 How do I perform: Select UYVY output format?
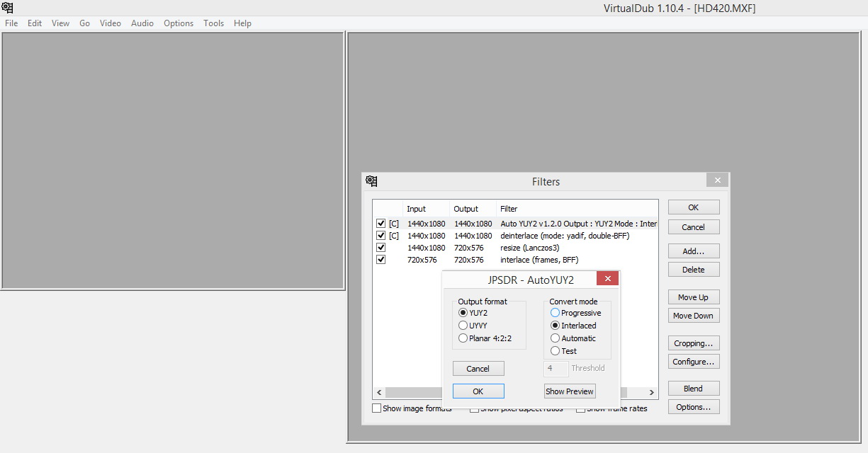[x=473, y=326]
